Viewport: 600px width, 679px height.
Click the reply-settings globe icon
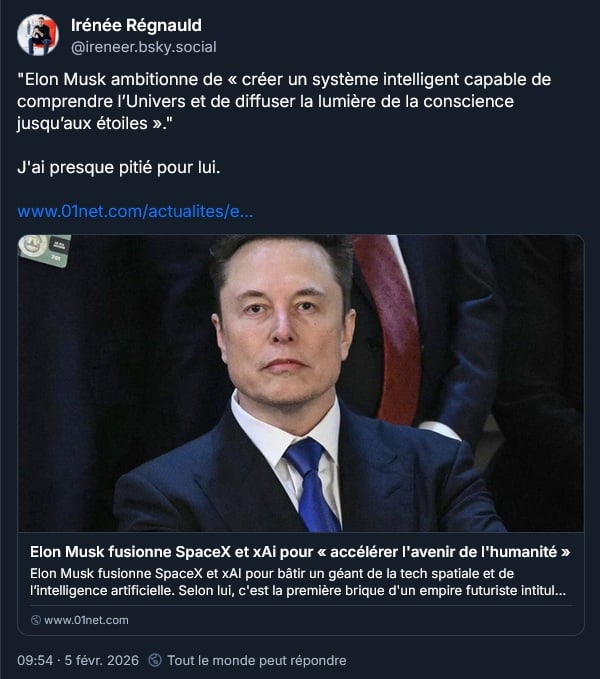coord(155,660)
